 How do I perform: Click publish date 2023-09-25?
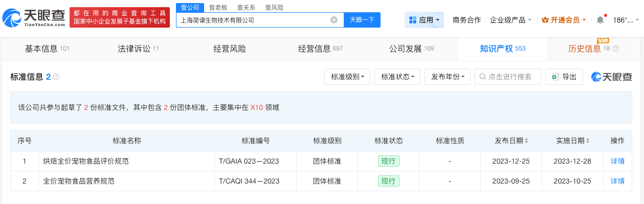[x=511, y=181]
